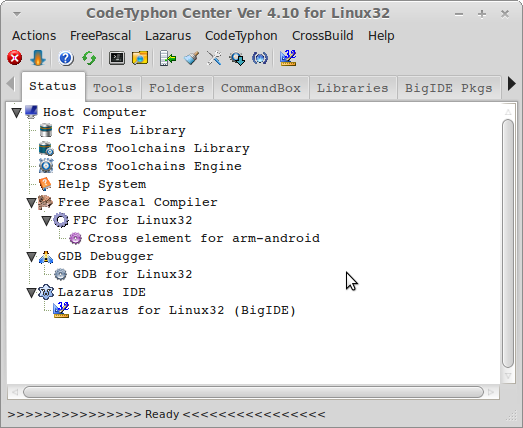523x428 pixels.
Task: Click the horizontal scrollbar at bottom
Action: point(253,392)
